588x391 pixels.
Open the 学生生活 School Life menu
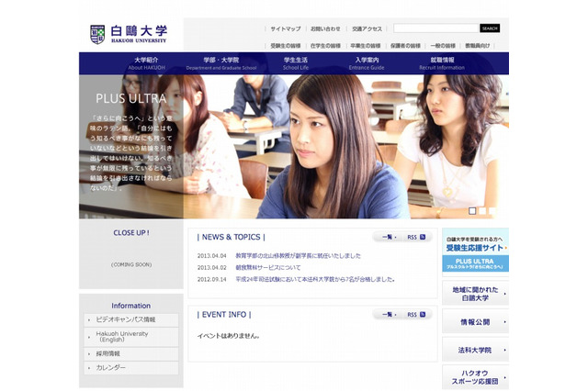tap(296, 63)
